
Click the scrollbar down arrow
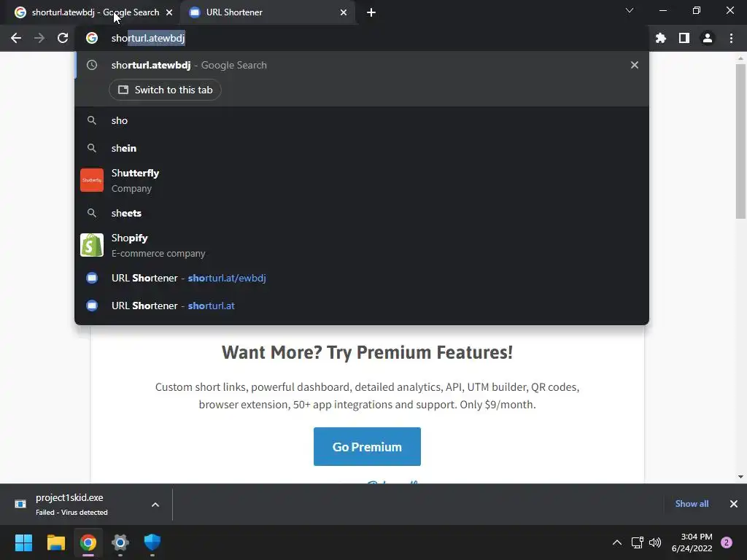coord(740,477)
